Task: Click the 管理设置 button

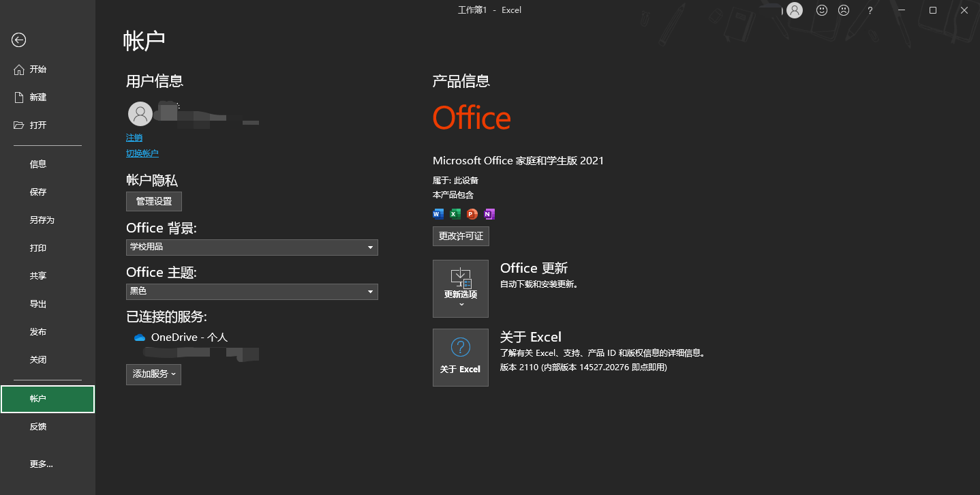Action: point(154,201)
